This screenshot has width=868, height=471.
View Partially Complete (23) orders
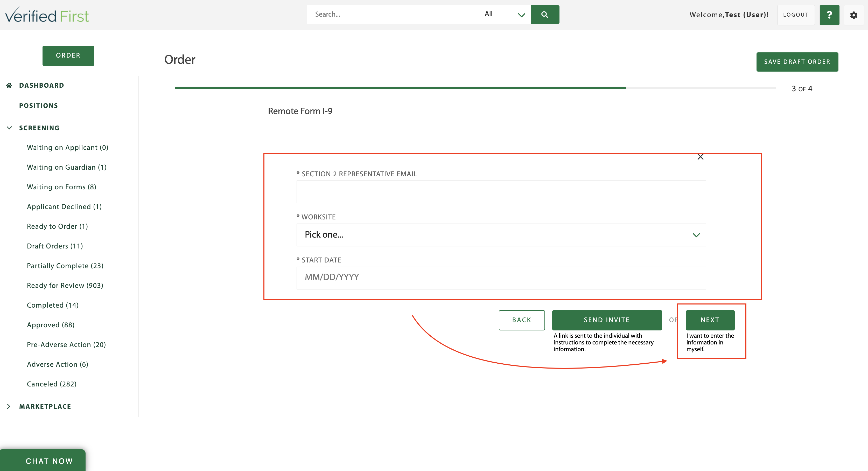65,266
